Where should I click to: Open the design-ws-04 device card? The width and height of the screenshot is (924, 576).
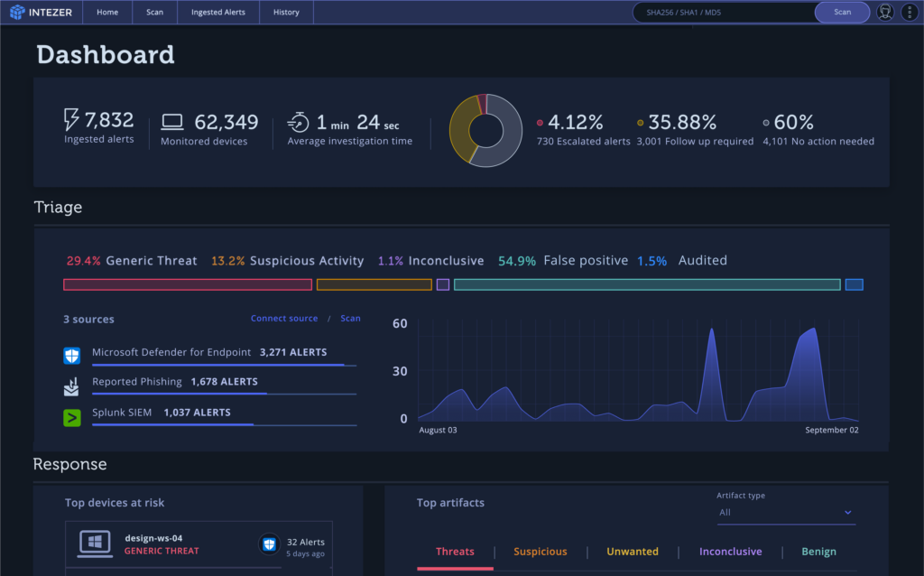point(199,546)
